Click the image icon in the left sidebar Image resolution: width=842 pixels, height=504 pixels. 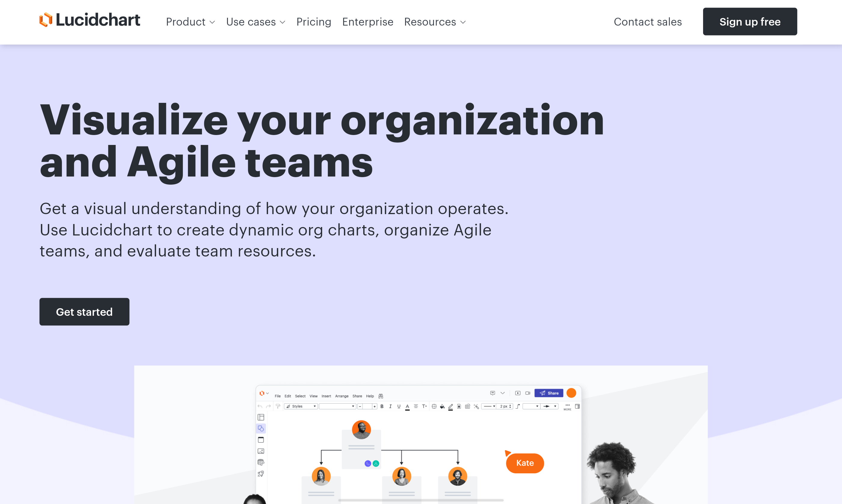click(x=261, y=451)
